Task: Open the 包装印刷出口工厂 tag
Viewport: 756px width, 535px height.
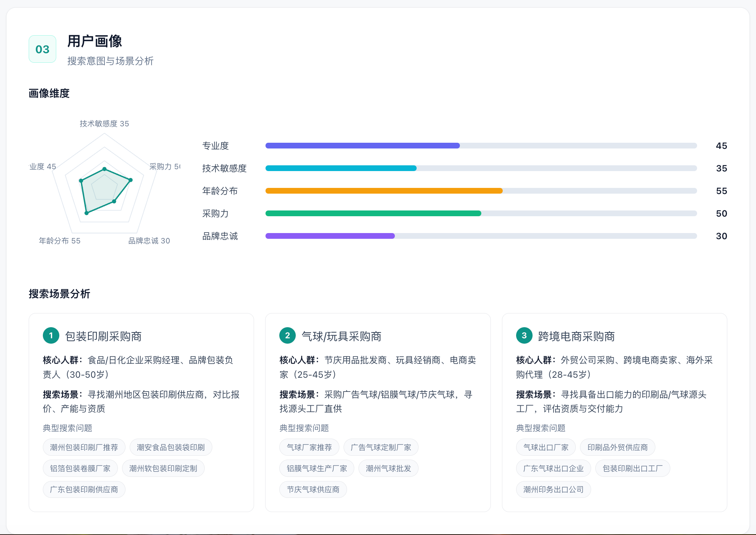Action: pyautogui.click(x=632, y=468)
